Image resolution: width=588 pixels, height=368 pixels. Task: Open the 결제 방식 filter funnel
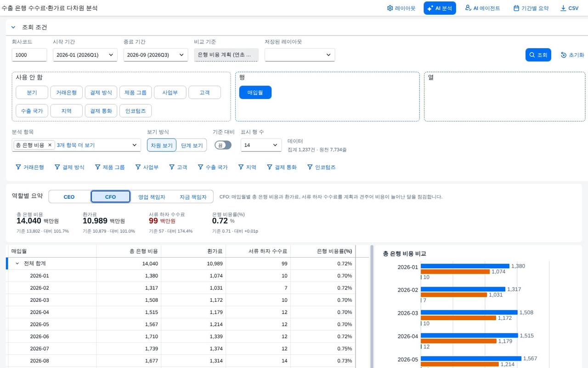(69, 167)
